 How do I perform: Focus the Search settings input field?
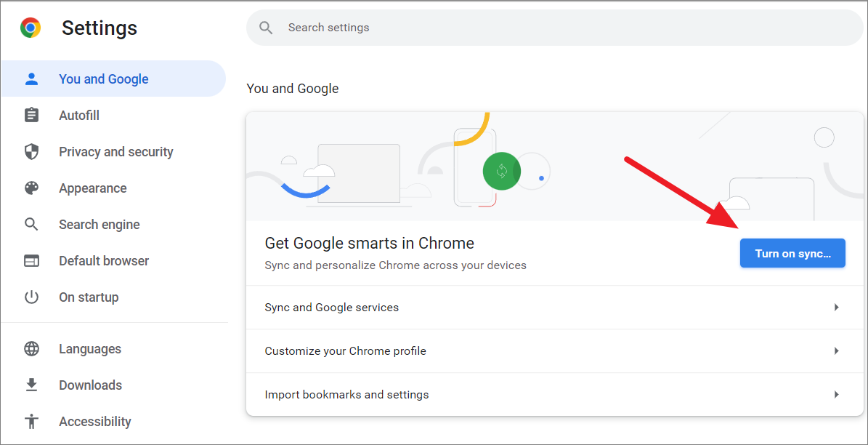(555, 27)
